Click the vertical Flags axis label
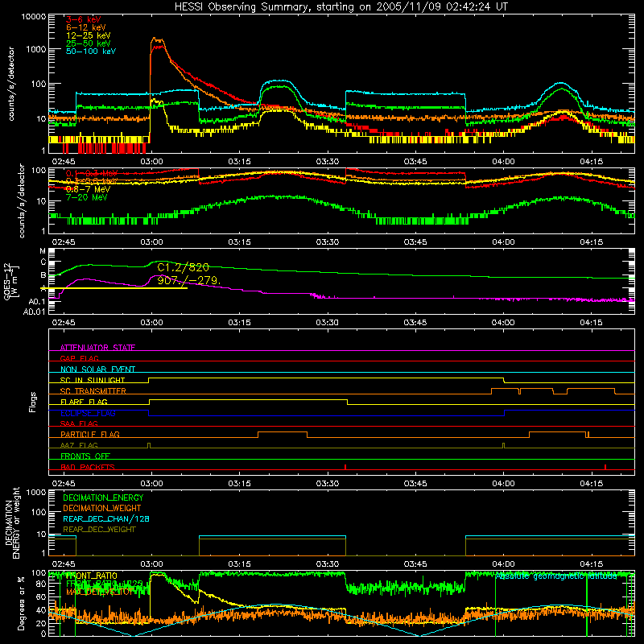Screen dimensions: 644x644 pyautogui.click(x=33, y=402)
